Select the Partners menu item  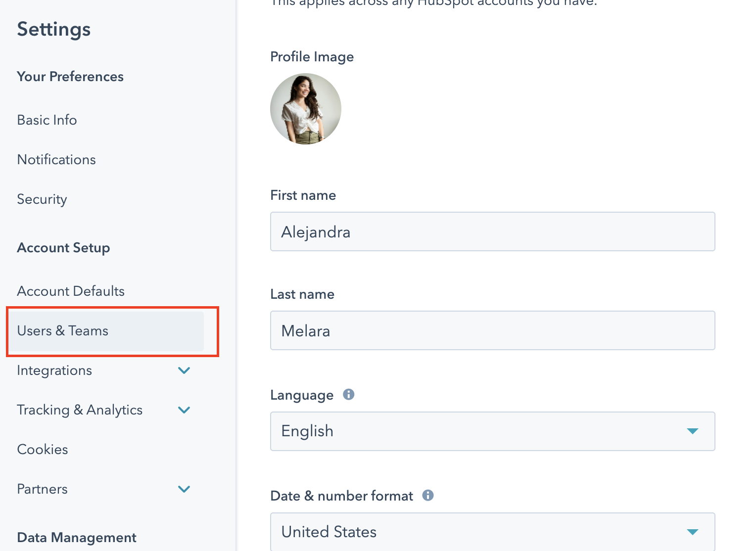click(43, 489)
